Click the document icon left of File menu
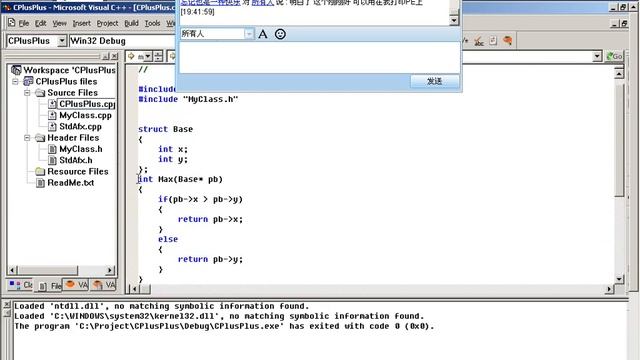Viewport: 640px width, 360px height. [x=11, y=23]
